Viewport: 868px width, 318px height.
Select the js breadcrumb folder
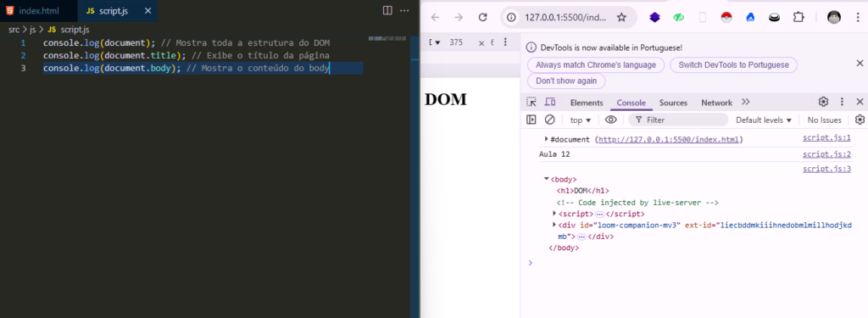(33, 30)
